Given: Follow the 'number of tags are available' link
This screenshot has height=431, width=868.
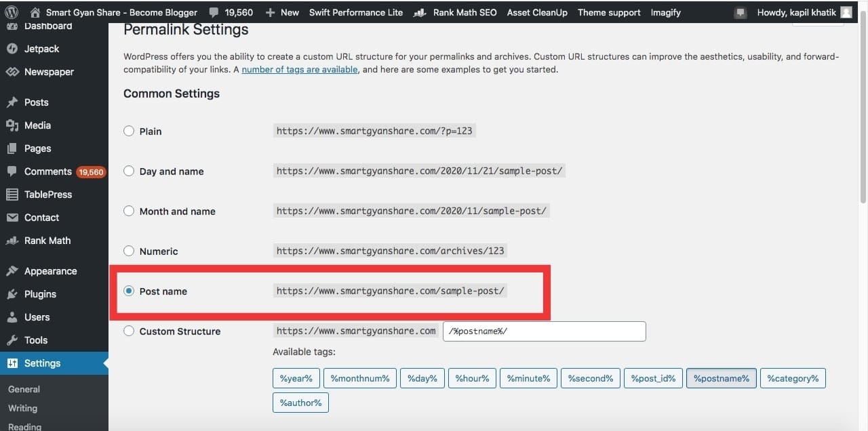Looking at the screenshot, I should [x=299, y=69].
